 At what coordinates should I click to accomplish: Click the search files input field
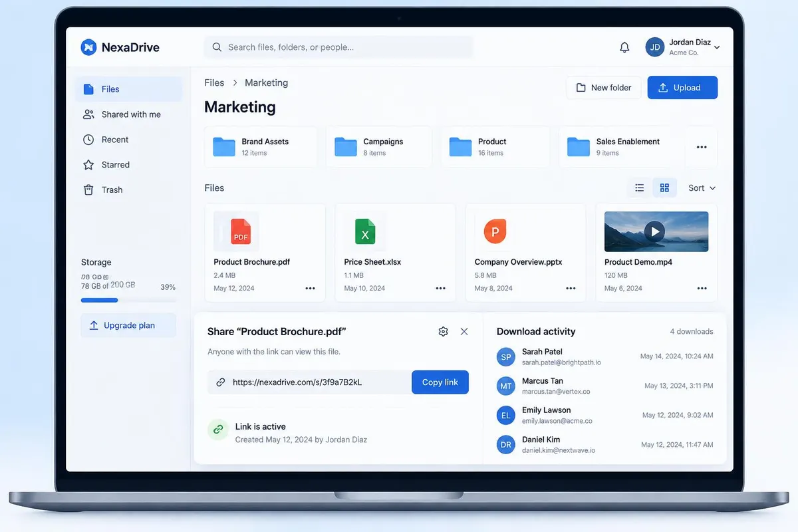[x=338, y=47]
